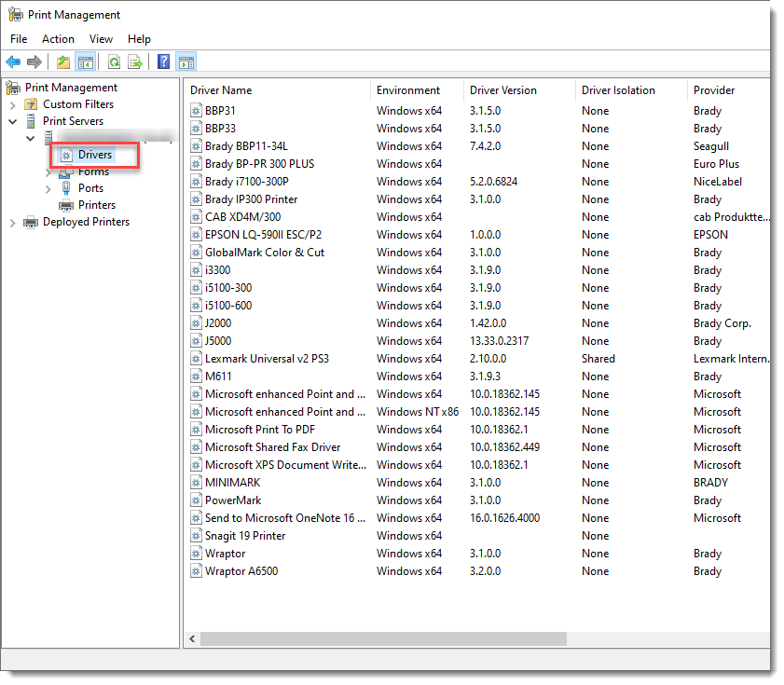This screenshot has width=784, height=685.
Task: Select the i5100-600 driver row
Action: point(477,306)
